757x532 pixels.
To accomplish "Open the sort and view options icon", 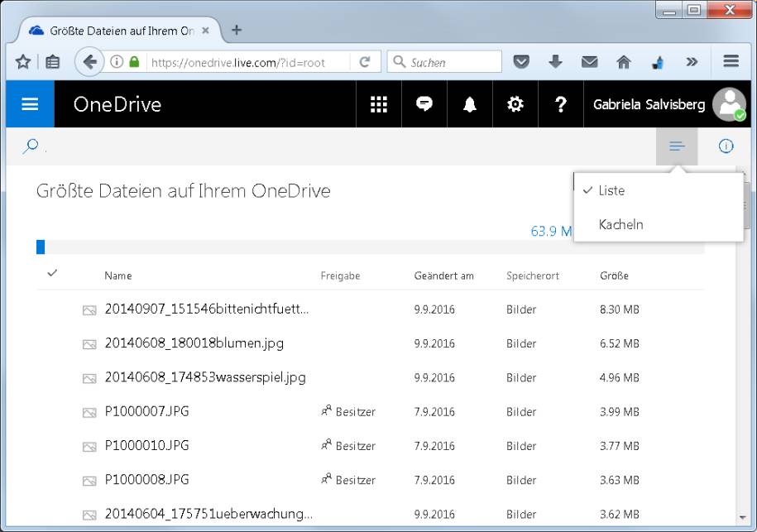I will 677,146.
